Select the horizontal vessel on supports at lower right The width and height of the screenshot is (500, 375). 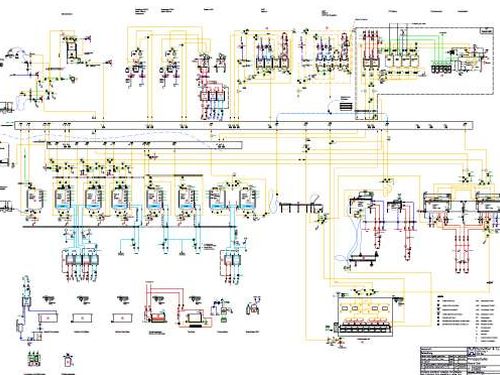(x=362, y=259)
